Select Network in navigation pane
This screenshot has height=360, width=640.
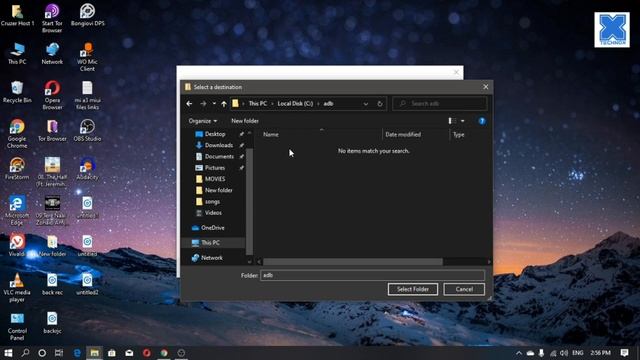pyautogui.click(x=211, y=258)
